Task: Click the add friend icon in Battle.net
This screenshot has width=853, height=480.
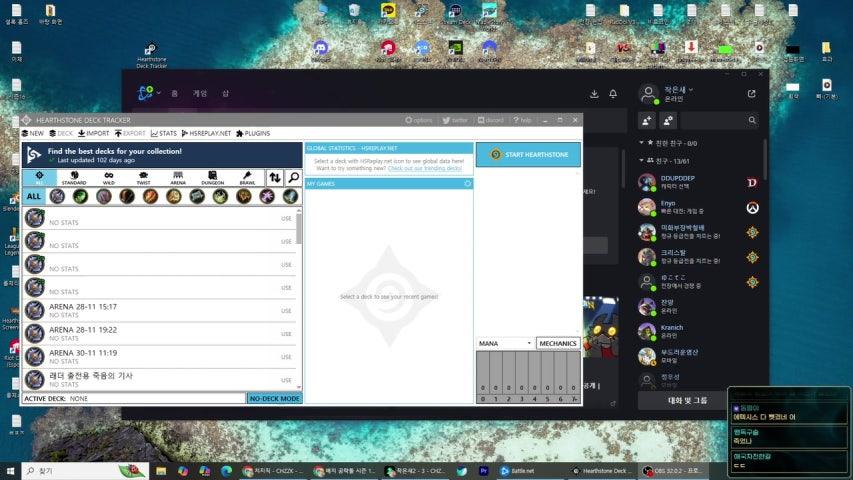Action: 647,120
